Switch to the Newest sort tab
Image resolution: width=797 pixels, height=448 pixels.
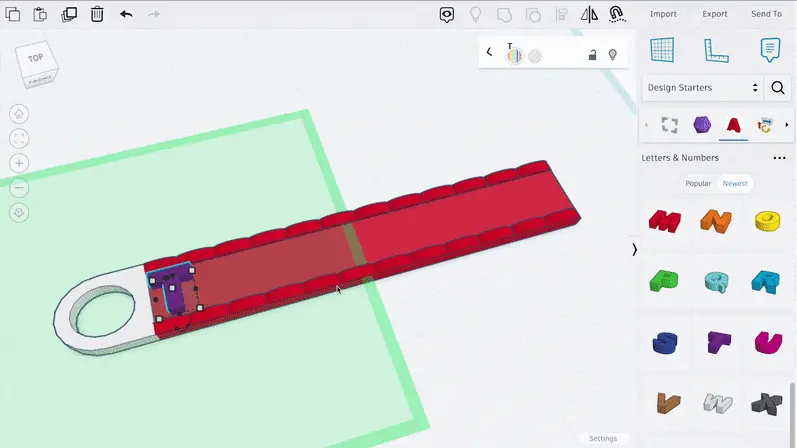[x=735, y=184]
